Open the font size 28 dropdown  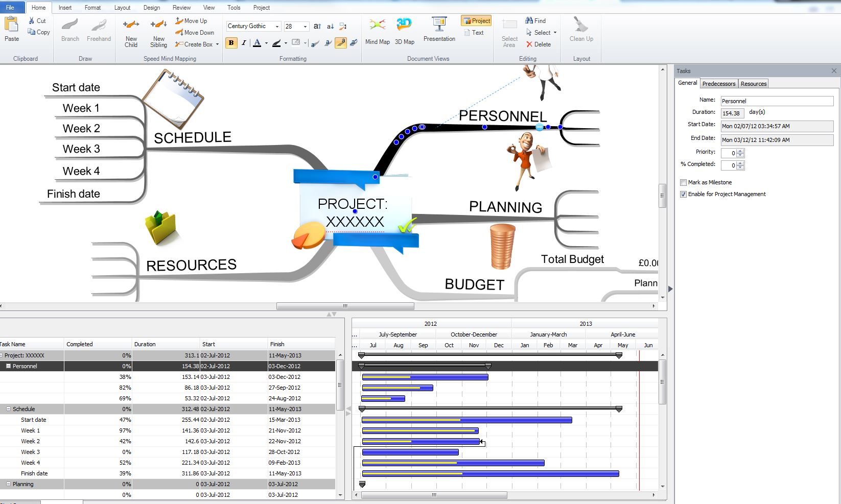pos(305,27)
